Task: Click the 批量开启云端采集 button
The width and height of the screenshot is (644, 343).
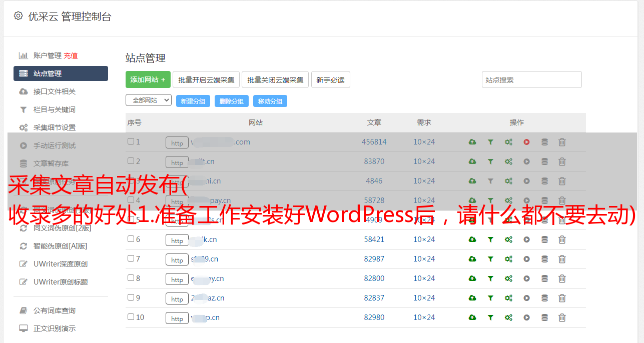Action: pos(206,80)
